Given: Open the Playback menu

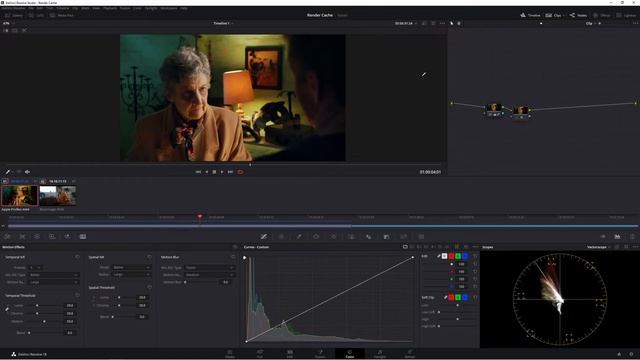Looking at the screenshot, I should coord(110,8).
